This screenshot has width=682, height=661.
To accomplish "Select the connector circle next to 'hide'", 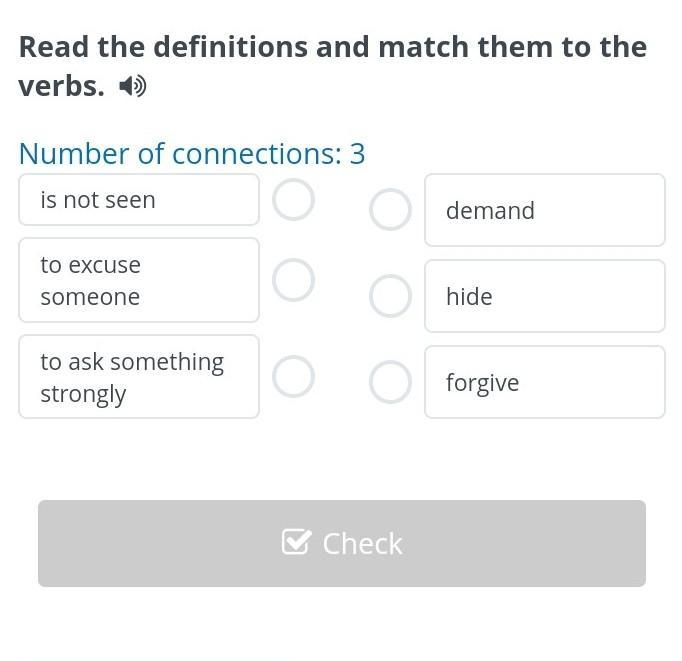I will pos(390,296).
